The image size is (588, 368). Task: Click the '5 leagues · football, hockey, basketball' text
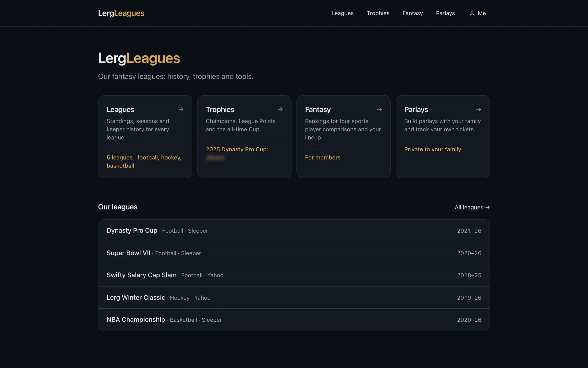click(x=144, y=161)
